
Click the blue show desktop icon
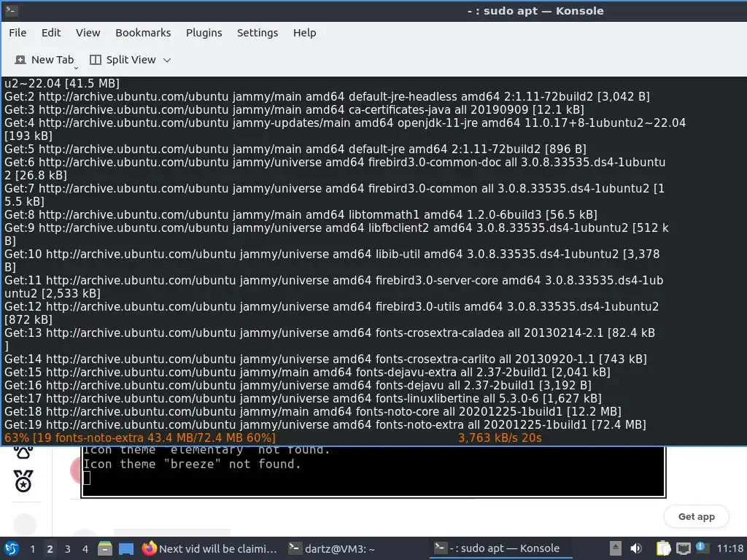[x=126, y=549]
